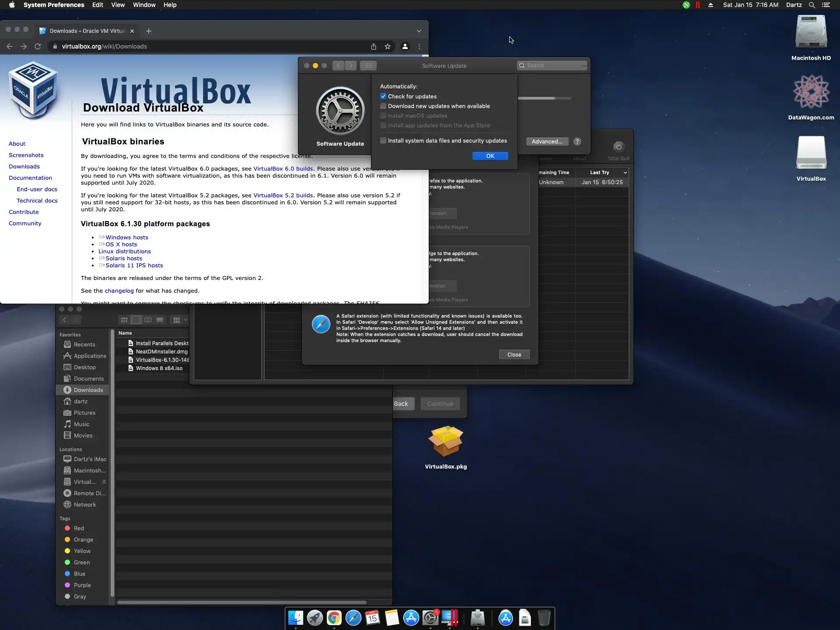Open Finder group-by dropdown arrow

click(185, 320)
